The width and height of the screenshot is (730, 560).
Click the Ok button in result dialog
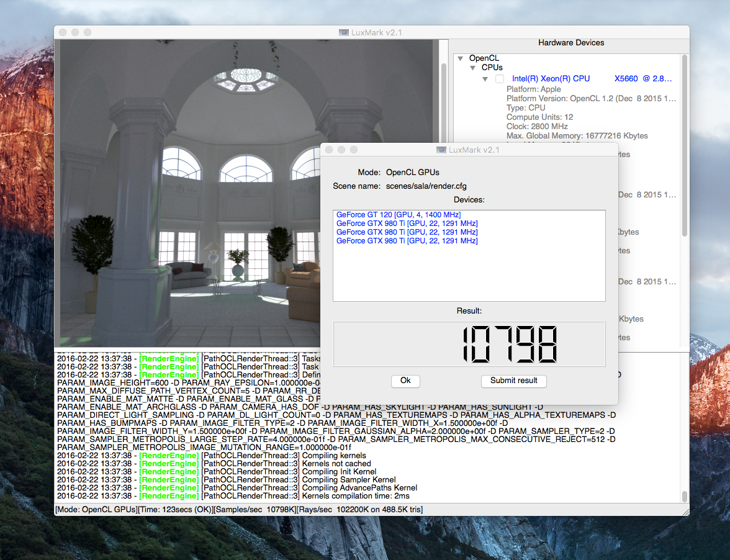[405, 381]
